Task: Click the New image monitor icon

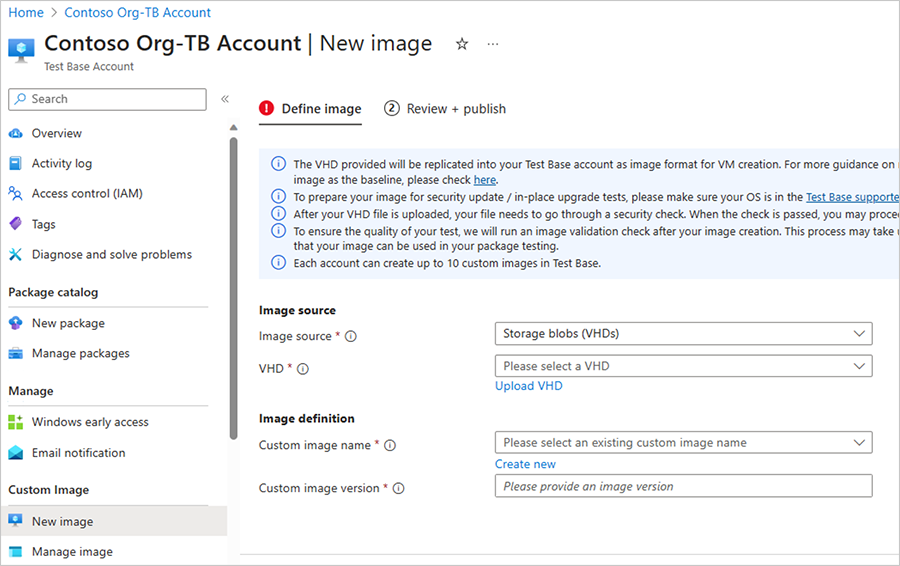Action: click(15, 521)
